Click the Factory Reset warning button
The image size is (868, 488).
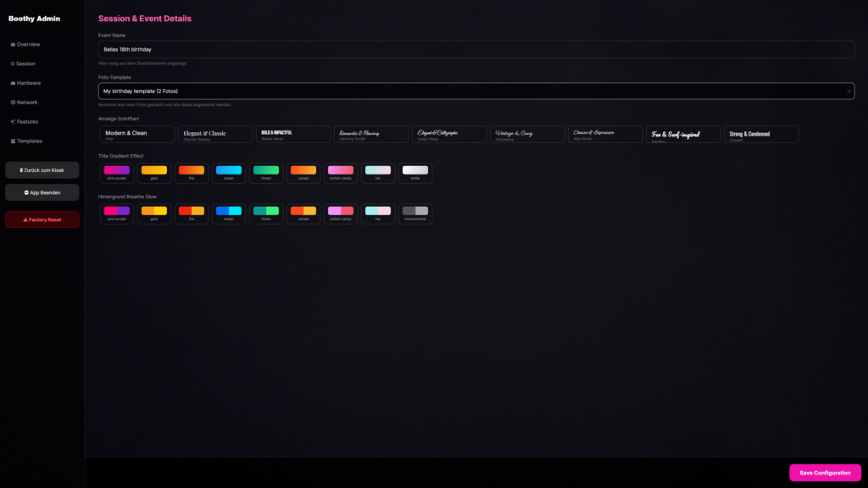[x=42, y=219]
